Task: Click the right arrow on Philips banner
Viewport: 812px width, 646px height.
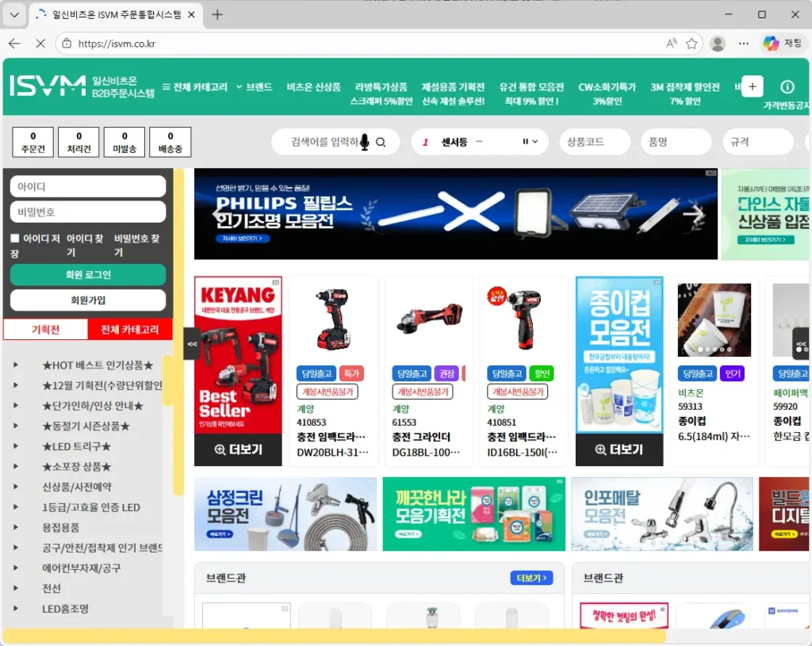Action: pyautogui.click(x=694, y=215)
